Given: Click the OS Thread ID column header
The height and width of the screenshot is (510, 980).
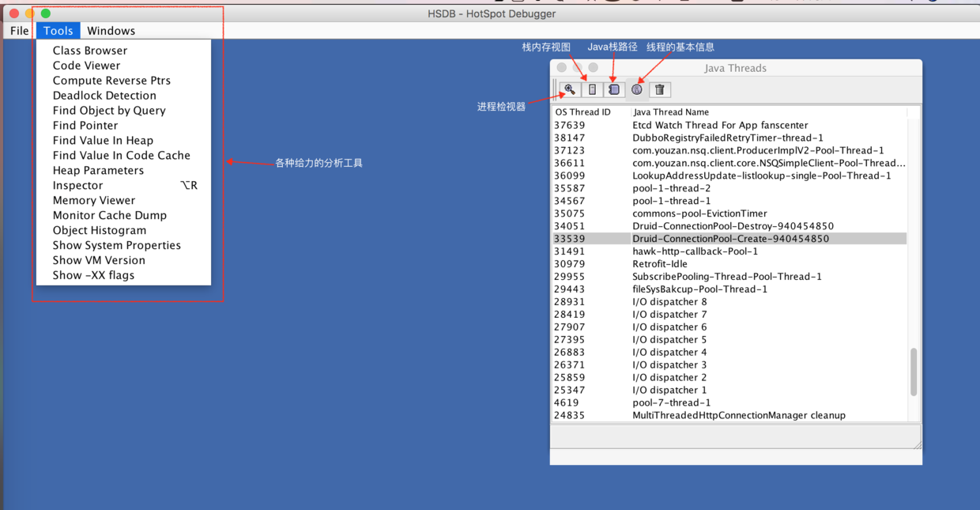Looking at the screenshot, I should coord(583,112).
